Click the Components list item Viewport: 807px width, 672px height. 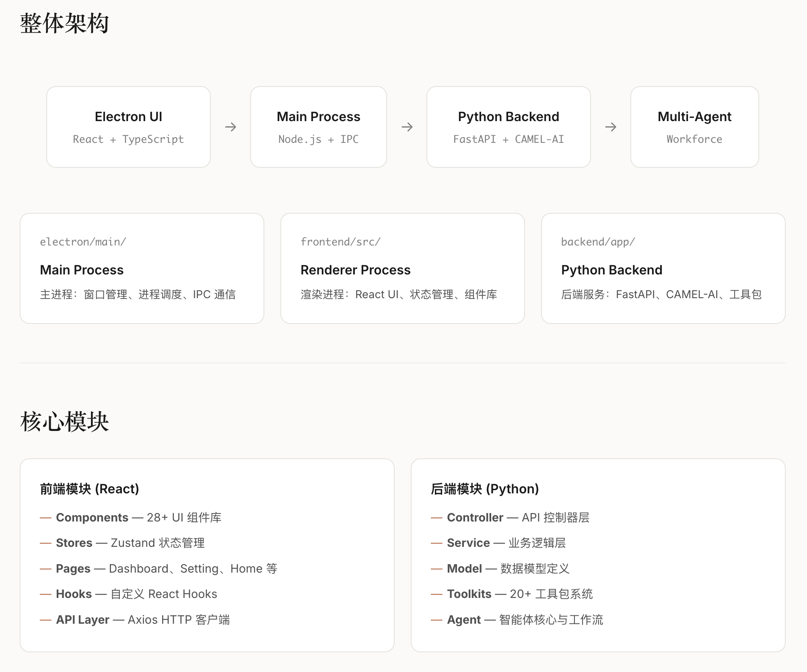pyautogui.click(x=138, y=517)
